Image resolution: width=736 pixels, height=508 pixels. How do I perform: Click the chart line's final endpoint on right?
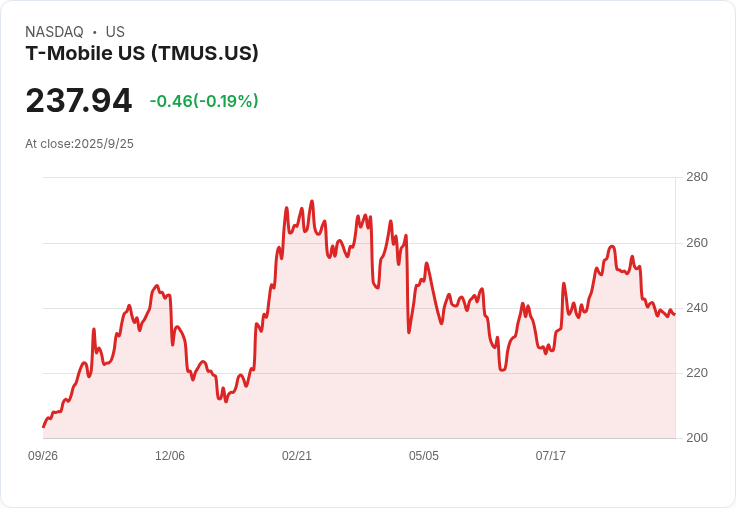675,315
